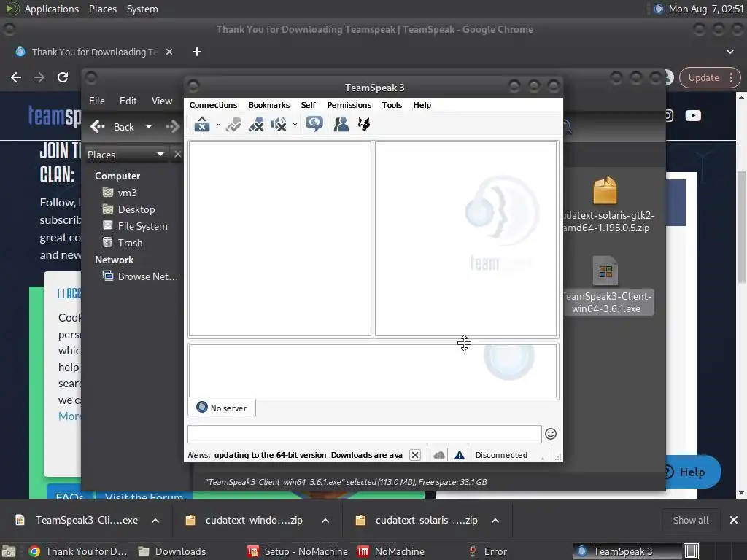The width and height of the screenshot is (747, 560).
Task: Open the Help menu in TeamSpeak
Action: [x=422, y=105]
